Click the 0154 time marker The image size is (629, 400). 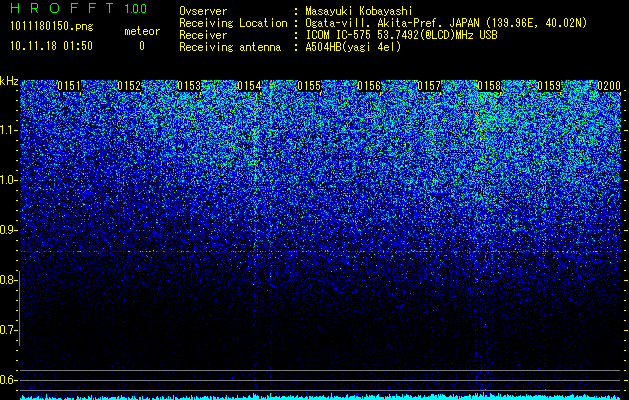[x=249, y=86]
